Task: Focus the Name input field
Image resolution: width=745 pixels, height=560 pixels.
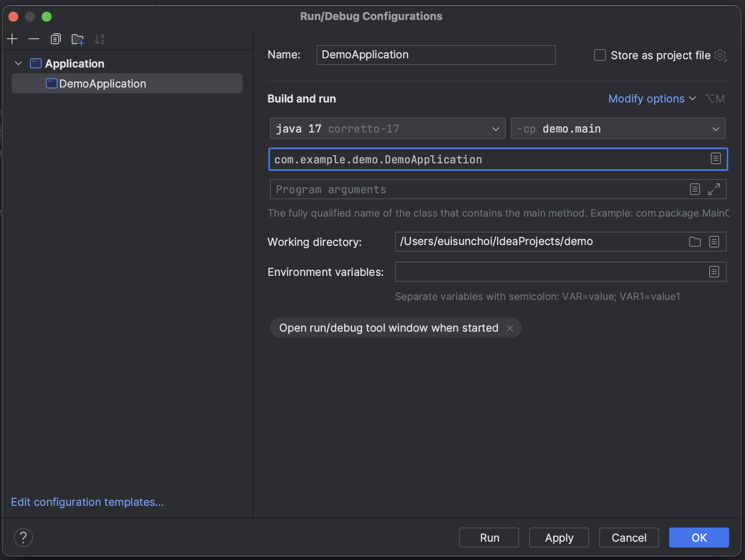Action: [436, 55]
